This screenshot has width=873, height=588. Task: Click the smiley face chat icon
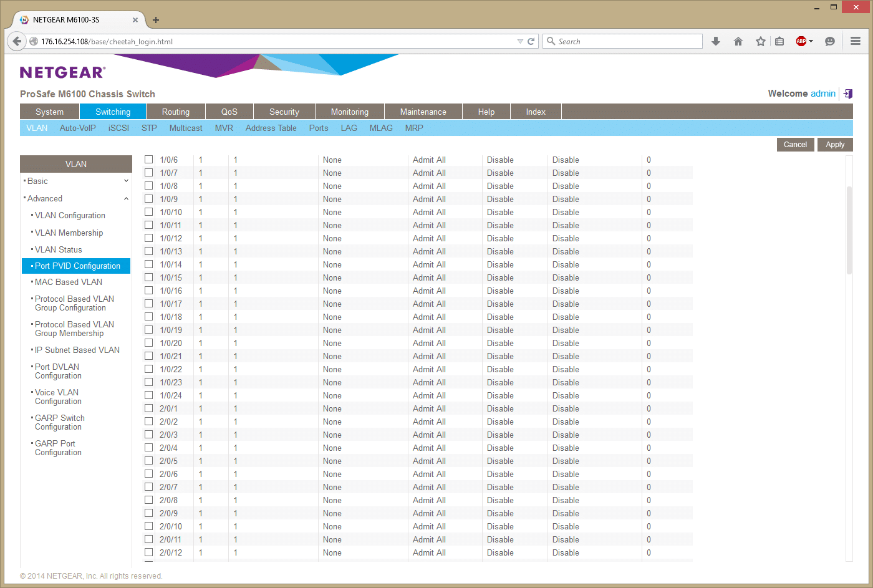click(830, 41)
